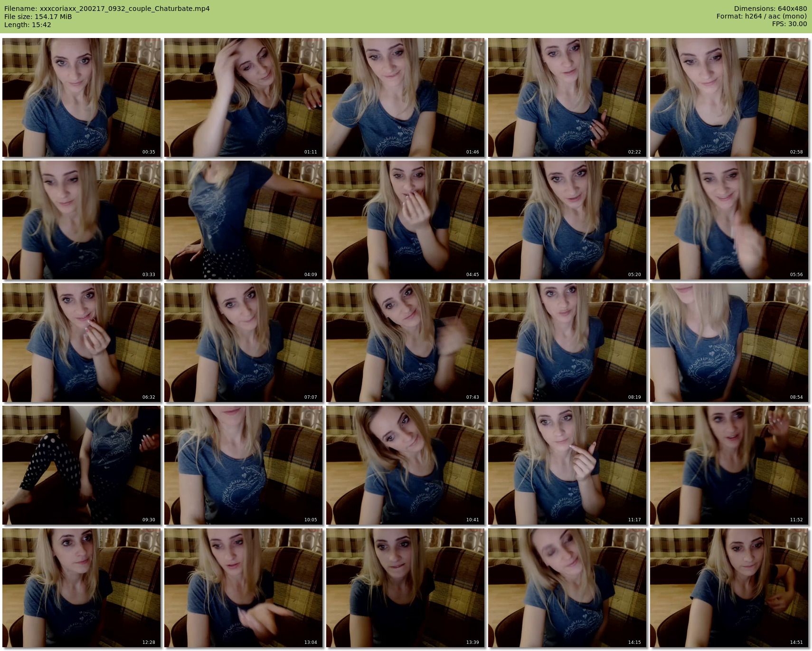Click the thumbnail with timestamp 02:58

(729, 97)
